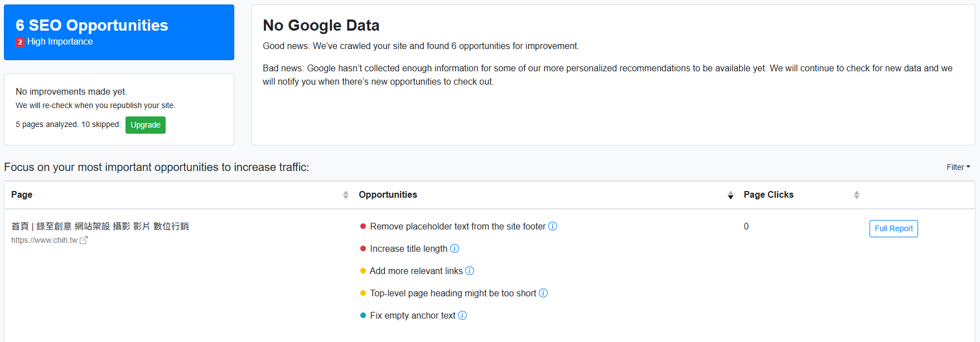Show info for Top-level page heading opportunity
The height and width of the screenshot is (342, 980).
pyautogui.click(x=543, y=293)
